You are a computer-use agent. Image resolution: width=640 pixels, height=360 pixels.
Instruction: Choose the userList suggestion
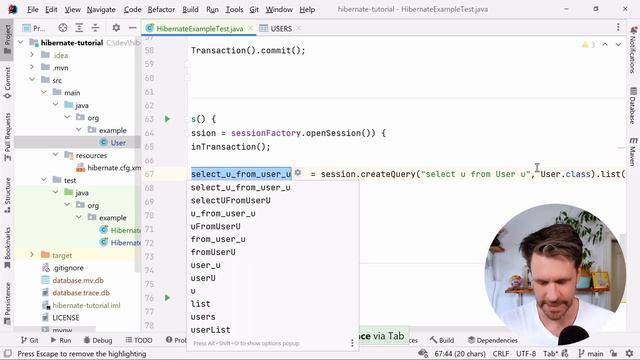coord(273,330)
